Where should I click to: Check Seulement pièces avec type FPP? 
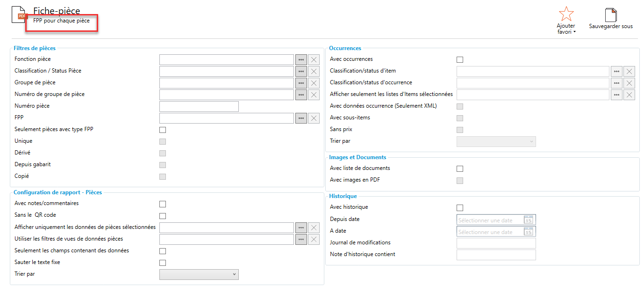[163, 130]
